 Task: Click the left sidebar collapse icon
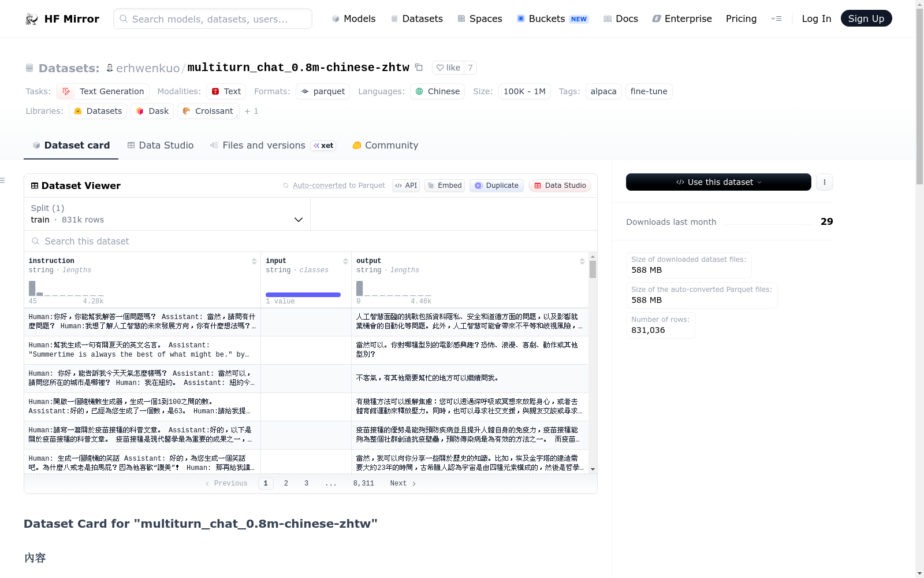[x=2, y=181]
